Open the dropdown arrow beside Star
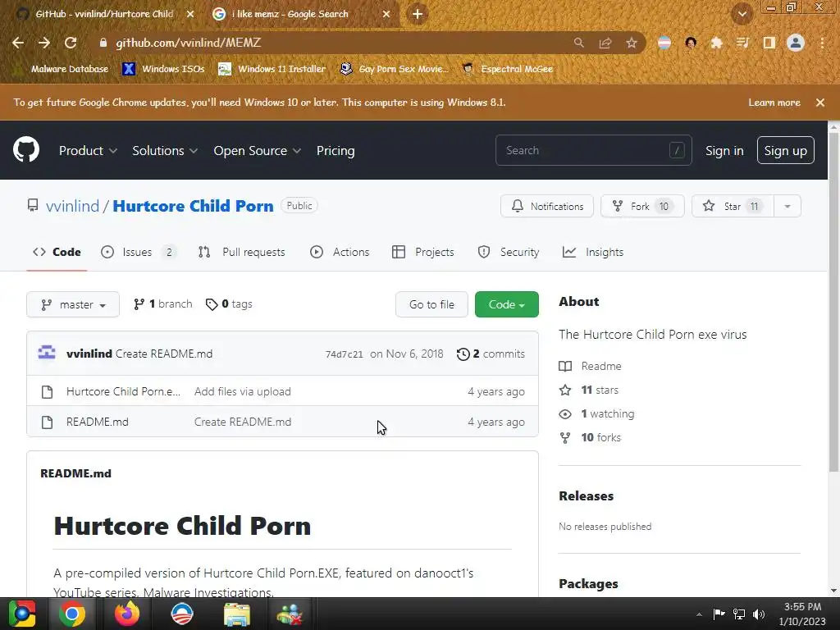The height and width of the screenshot is (630, 840). click(787, 206)
